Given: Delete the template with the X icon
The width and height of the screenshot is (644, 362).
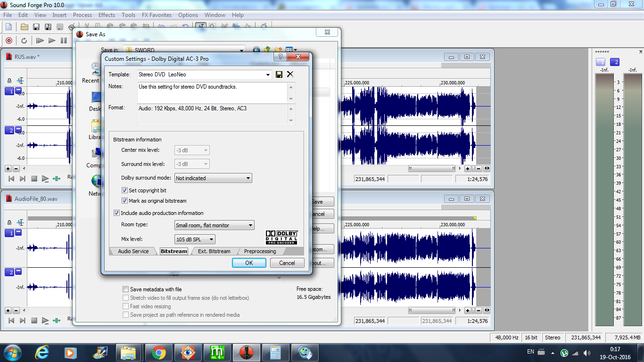Looking at the screenshot, I should (x=290, y=74).
